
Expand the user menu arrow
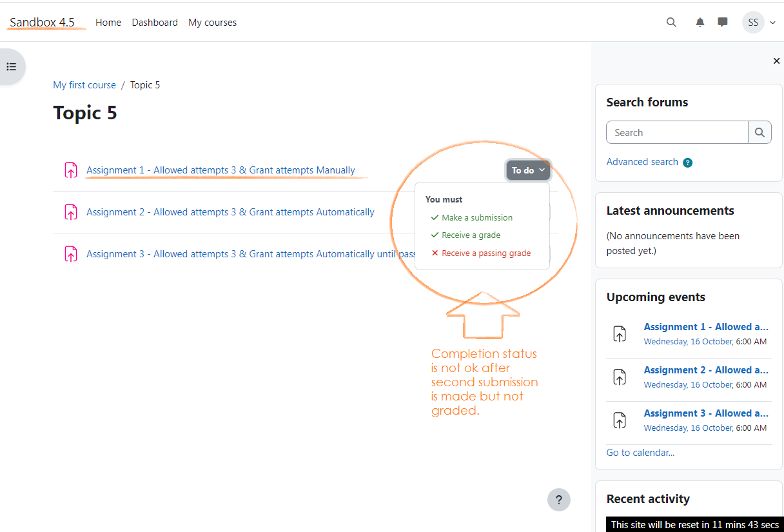[x=772, y=23]
